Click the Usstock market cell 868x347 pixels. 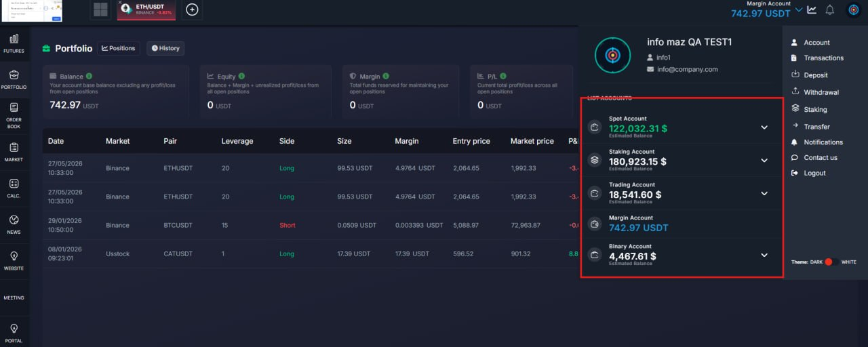click(117, 253)
